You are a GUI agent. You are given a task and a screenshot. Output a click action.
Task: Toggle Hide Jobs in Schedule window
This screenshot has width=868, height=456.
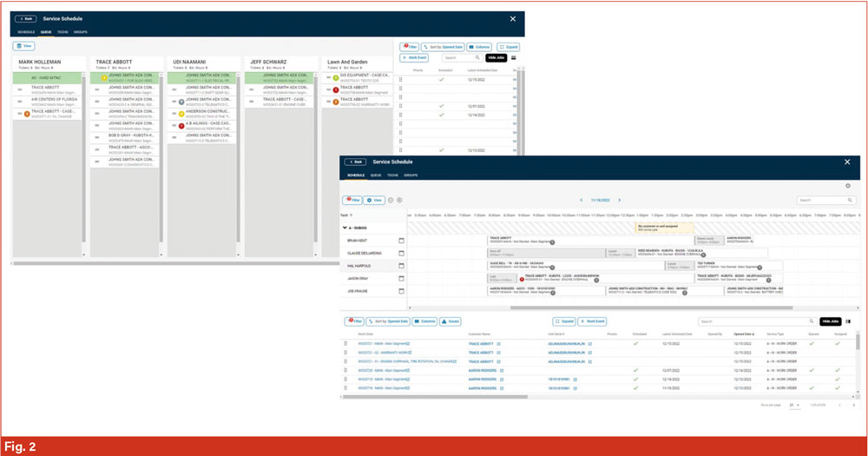click(831, 321)
